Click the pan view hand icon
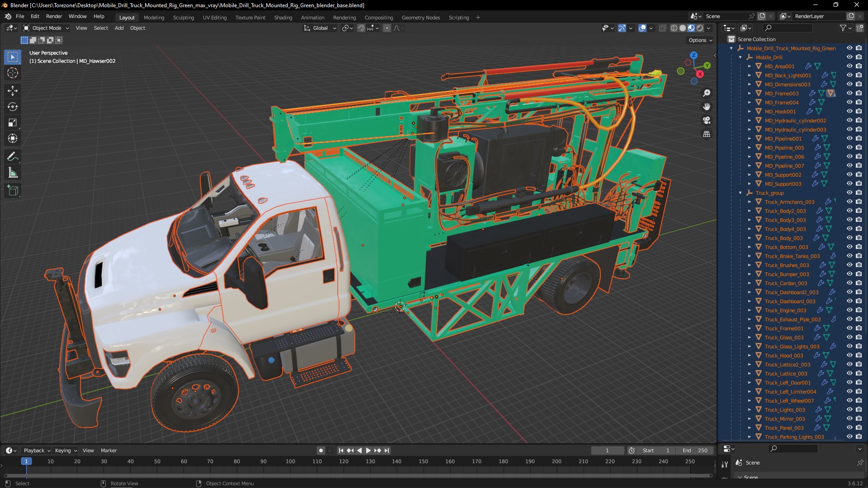The width and height of the screenshot is (868, 488). tap(707, 107)
